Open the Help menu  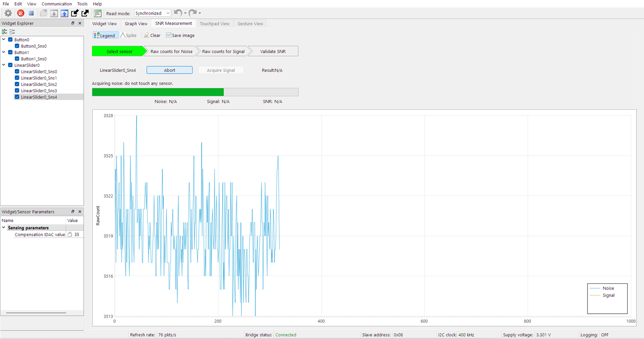click(x=97, y=4)
